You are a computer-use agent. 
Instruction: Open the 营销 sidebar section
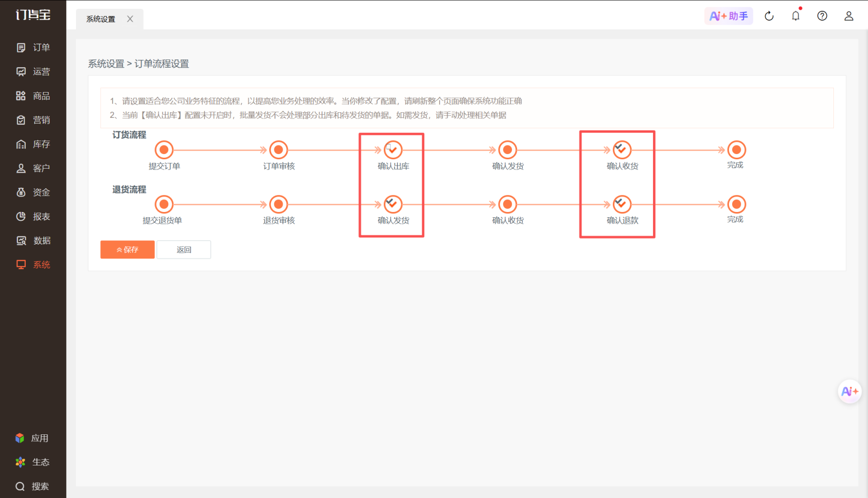tap(33, 120)
